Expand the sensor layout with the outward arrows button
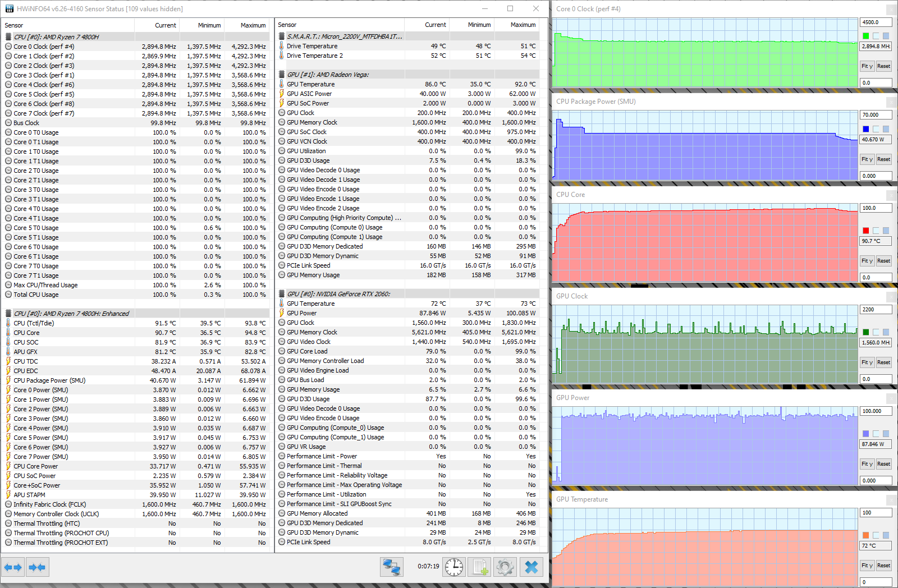Screen dimensions: 898x588 [x=13, y=567]
